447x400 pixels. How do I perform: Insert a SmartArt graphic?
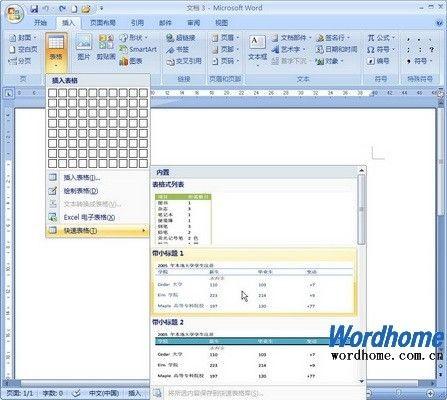coord(138,49)
